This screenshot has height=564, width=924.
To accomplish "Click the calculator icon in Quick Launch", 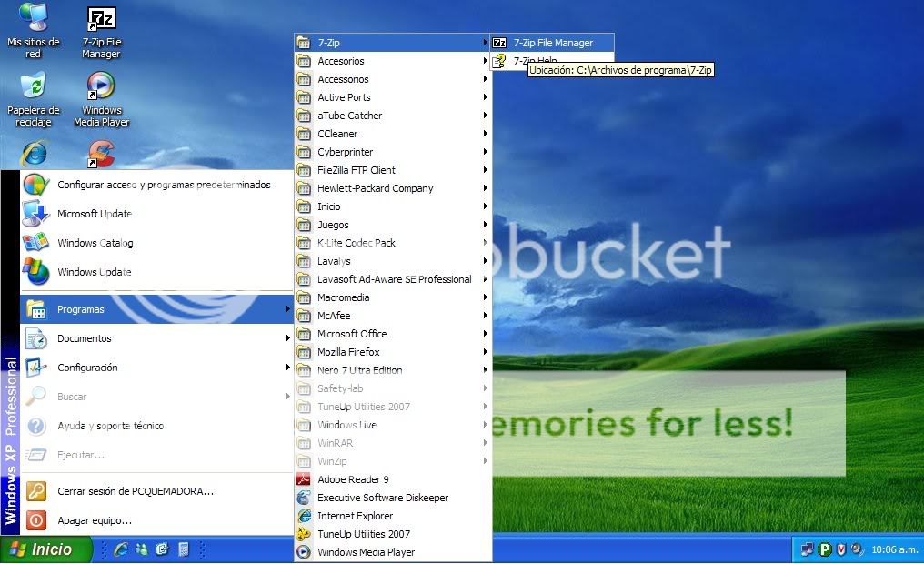I will pyautogui.click(x=184, y=549).
